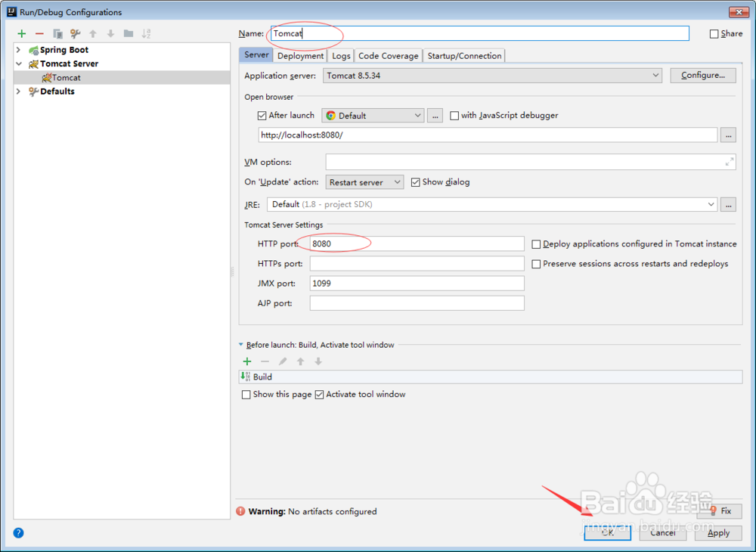Viewport: 756px width, 552px height.
Task: Add a new configuration with the plus icon
Action: click(21, 33)
